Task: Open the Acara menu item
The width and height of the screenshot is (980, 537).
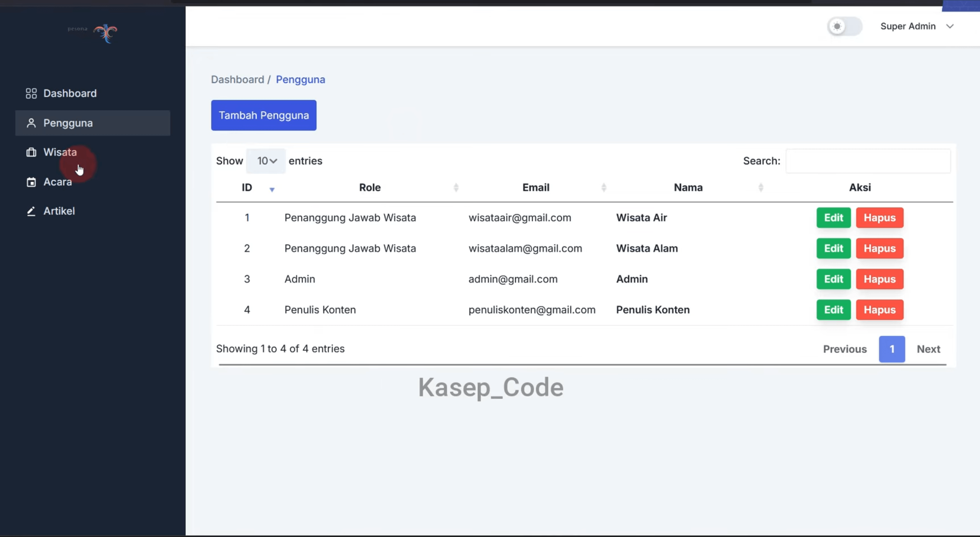Action: 93,182
